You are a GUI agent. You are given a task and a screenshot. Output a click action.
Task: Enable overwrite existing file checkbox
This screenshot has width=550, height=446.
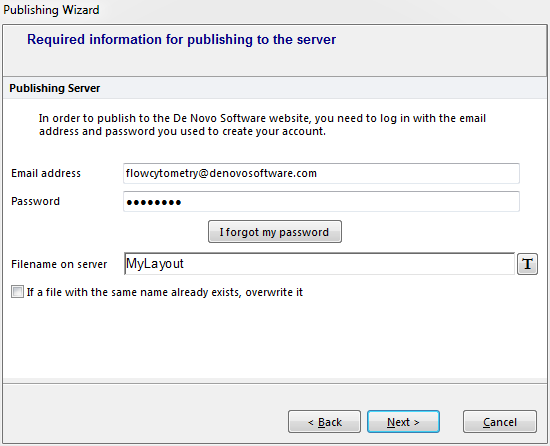point(17,292)
